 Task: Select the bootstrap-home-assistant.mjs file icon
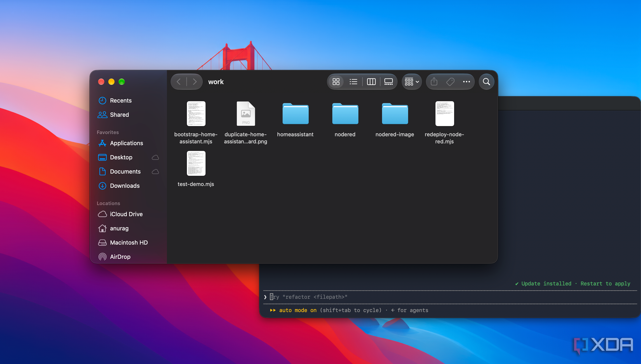click(x=196, y=114)
